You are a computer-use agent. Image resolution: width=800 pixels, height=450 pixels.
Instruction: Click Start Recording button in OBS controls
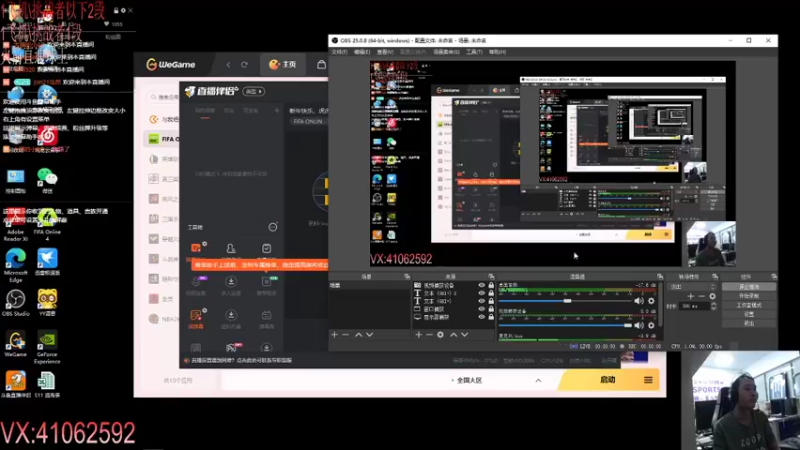pyautogui.click(x=748, y=296)
